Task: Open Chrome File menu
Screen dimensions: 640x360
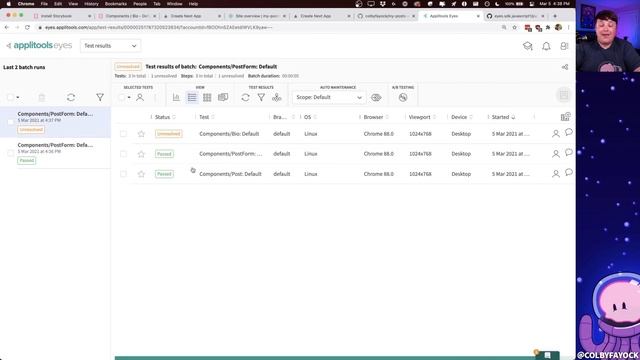Action: (x=44, y=4)
